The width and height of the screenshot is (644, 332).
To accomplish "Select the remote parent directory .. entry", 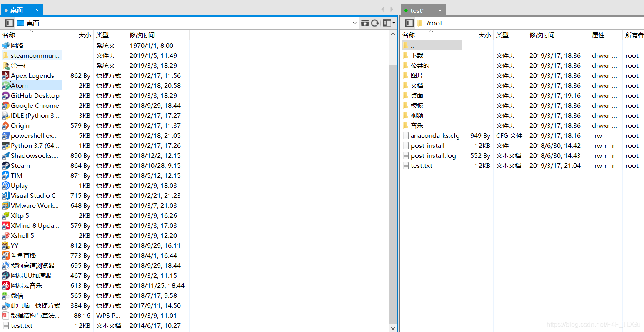I will pyautogui.click(x=432, y=45).
